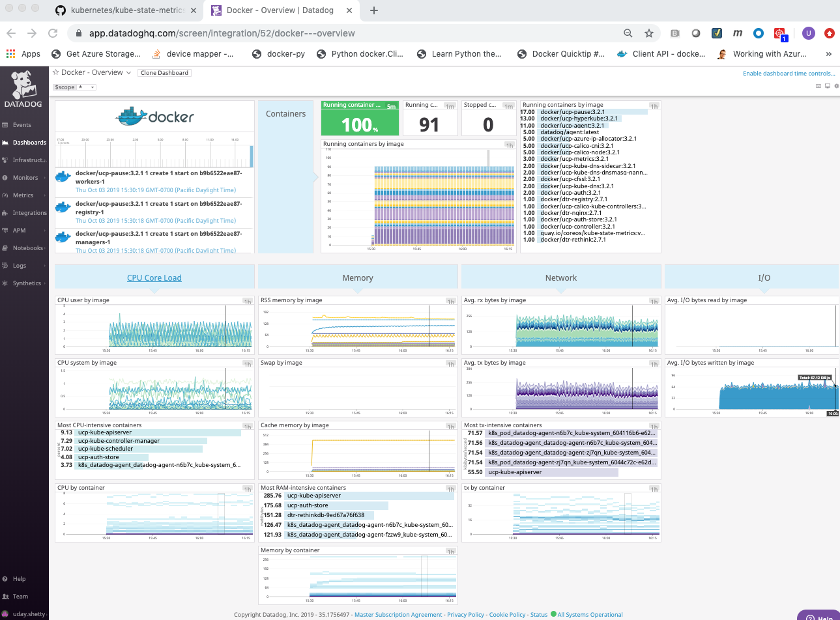Click the Datadog dog logo

pos(23,89)
